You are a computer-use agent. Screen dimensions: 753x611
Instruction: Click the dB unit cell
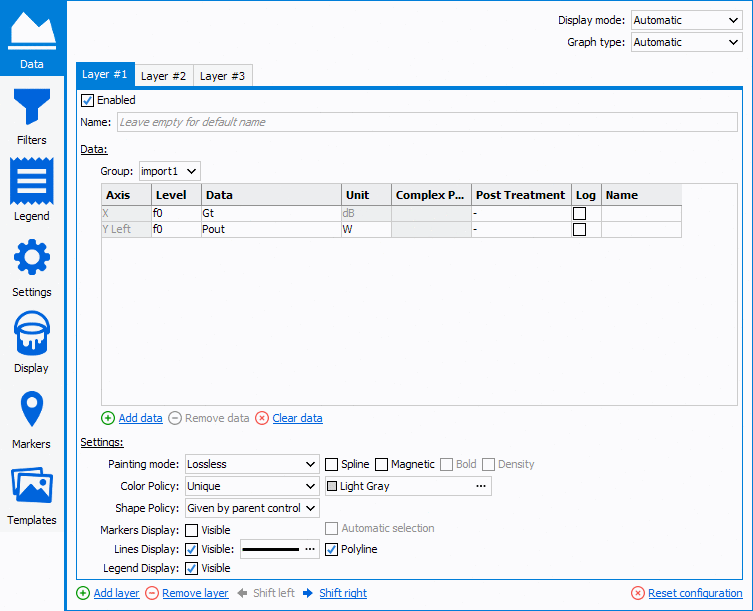tap(366, 213)
